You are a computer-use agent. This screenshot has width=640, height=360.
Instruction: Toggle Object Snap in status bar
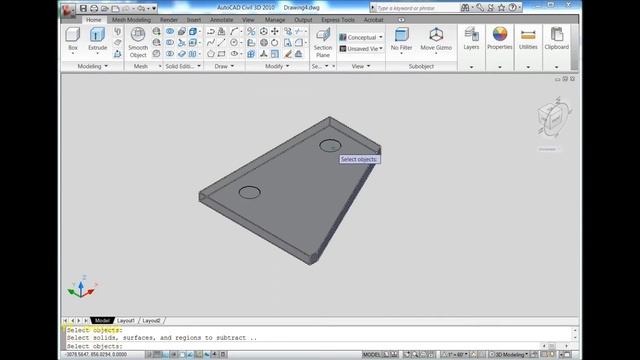point(182,355)
